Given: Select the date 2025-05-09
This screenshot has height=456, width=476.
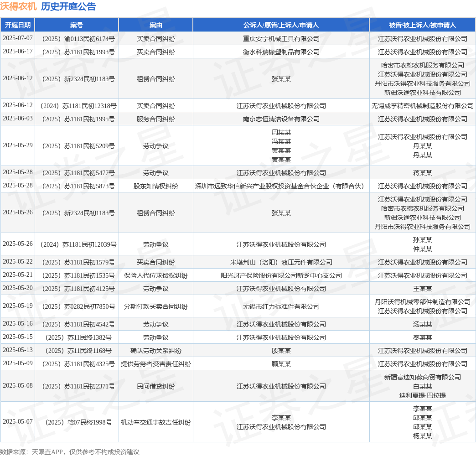Looking at the screenshot, I should click(18, 363).
